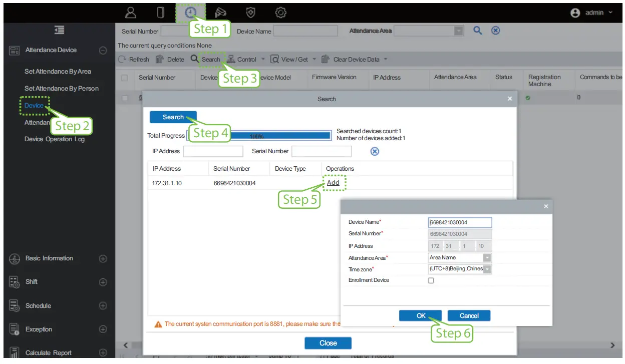Open the Control toolbar menu
Image resolution: width=625 pixels, height=364 pixels.
pyautogui.click(x=245, y=59)
